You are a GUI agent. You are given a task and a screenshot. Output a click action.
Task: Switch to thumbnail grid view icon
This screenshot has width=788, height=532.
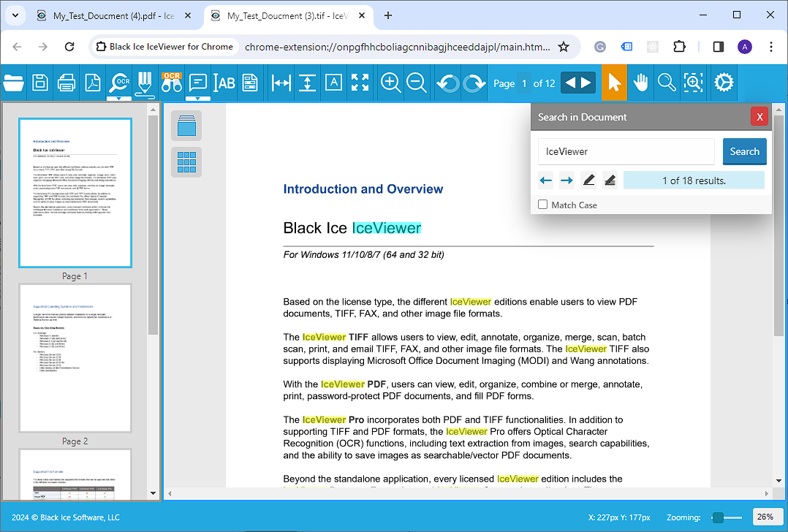pyautogui.click(x=186, y=162)
